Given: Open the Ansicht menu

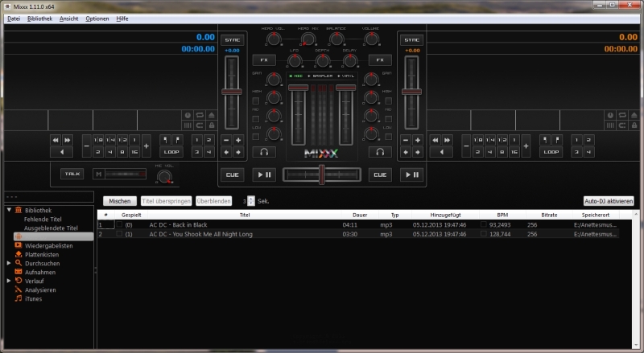Looking at the screenshot, I should click(x=68, y=18).
